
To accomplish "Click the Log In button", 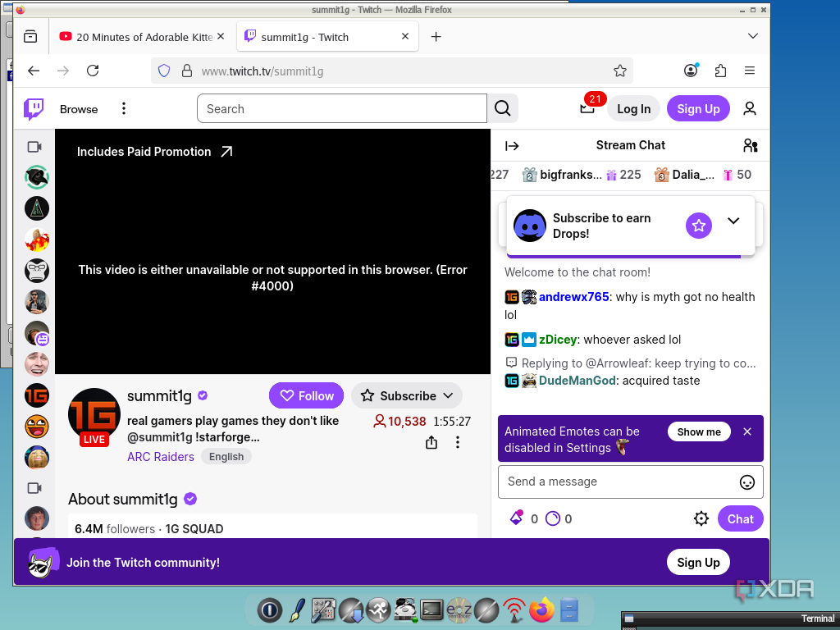I will pyautogui.click(x=633, y=109).
